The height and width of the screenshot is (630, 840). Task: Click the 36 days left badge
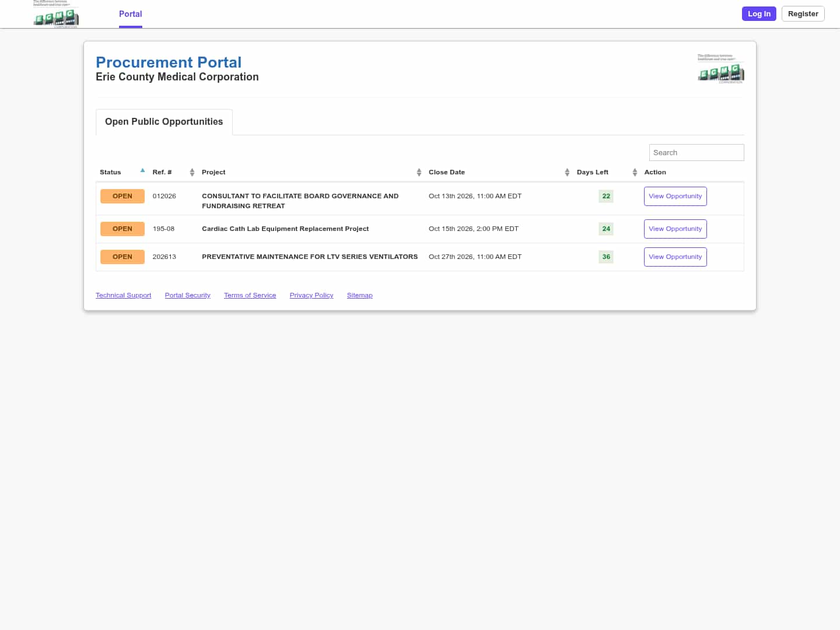click(x=606, y=257)
